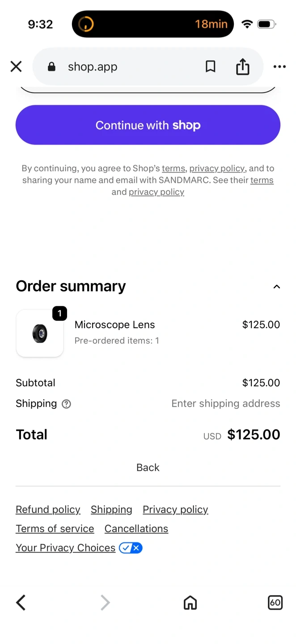The width and height of the screenshot is (296, 644).
Task: Toggle Your Privacy Choices switch icon
Action: (131, 548)
